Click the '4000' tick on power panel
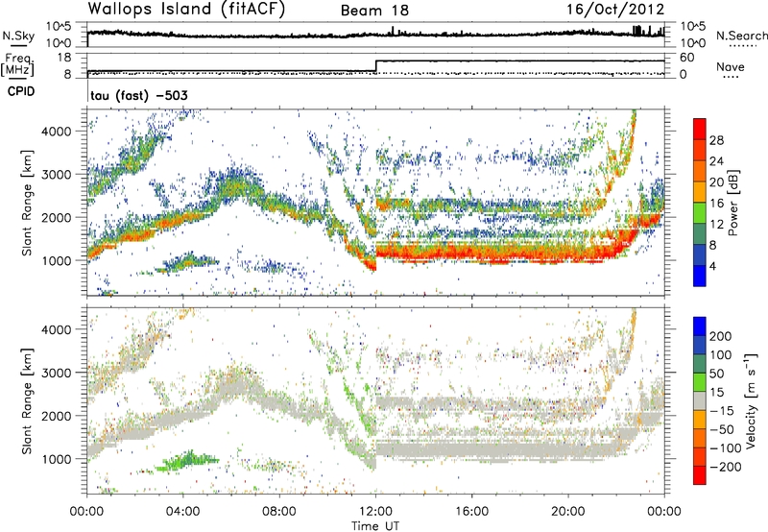Screen dimensions: 768x532 point(57,132)
